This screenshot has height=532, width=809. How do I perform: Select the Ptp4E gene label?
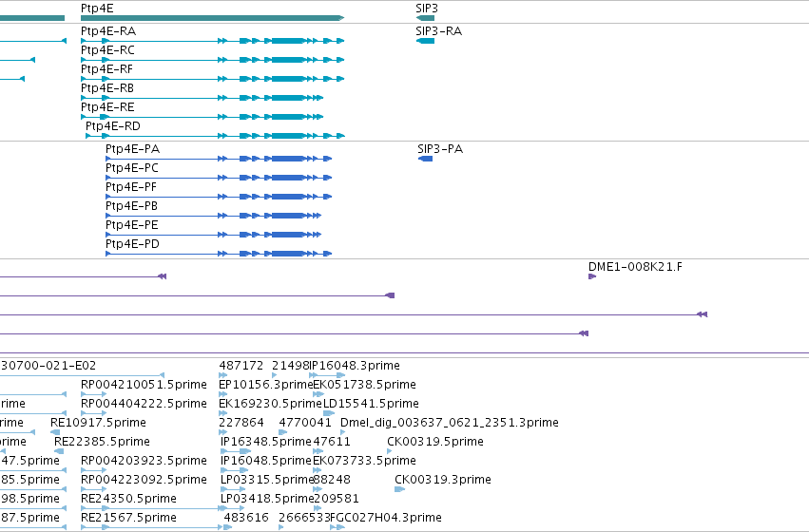pos(97,9)
